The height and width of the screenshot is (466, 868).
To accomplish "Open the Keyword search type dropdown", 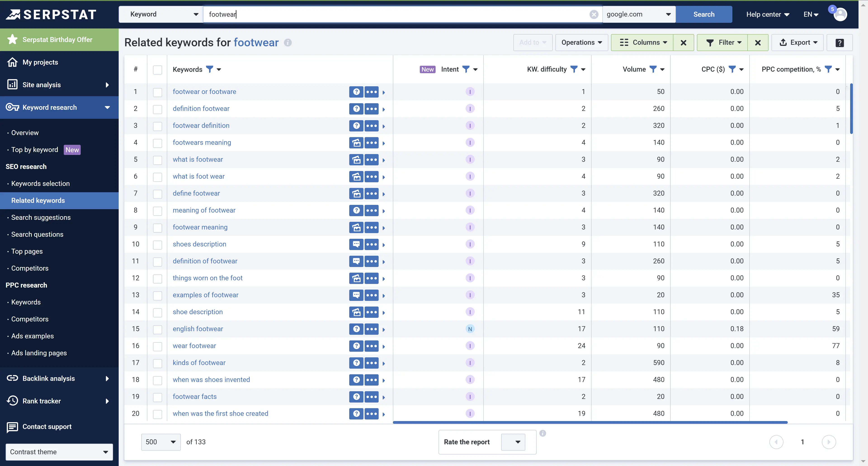I will [x=161, y=14].
